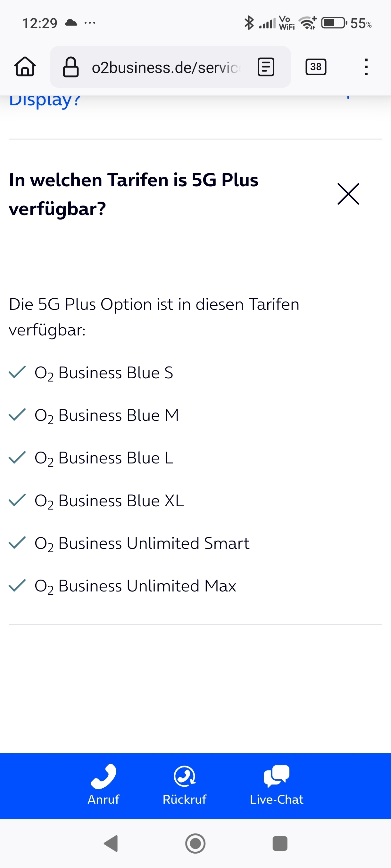Tap the browser home icon
Viewport: 391px width, 868px height.
coord(25,66)
